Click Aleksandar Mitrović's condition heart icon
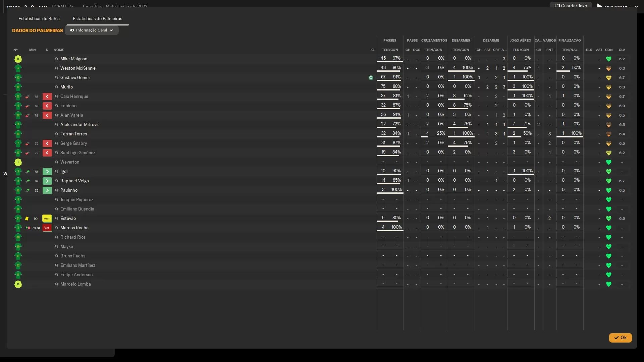644x362 pixels. [x=609, y=125]
